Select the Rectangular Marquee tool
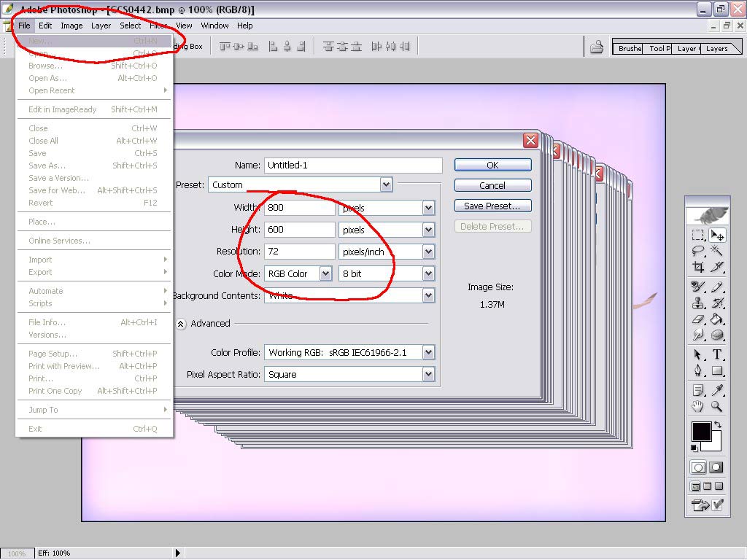Screen dimensions: 747x560 (698, 236)
